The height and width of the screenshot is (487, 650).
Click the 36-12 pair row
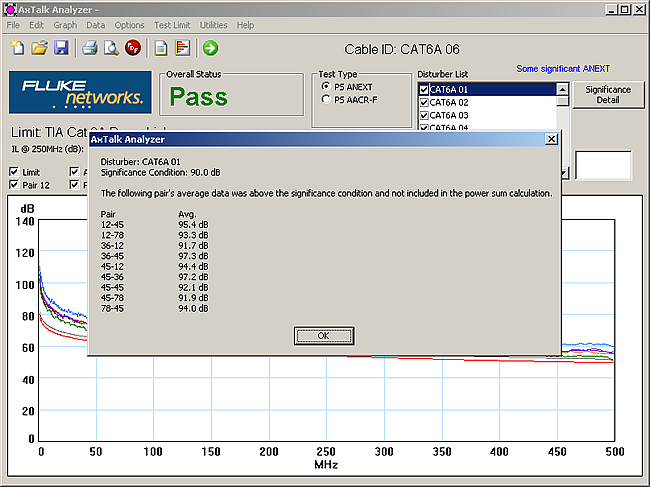(154, 246)
